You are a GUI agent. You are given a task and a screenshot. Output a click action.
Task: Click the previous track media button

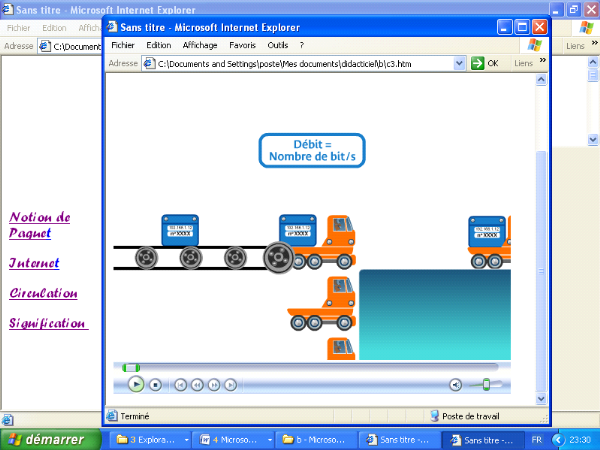[x=181, y=385]
